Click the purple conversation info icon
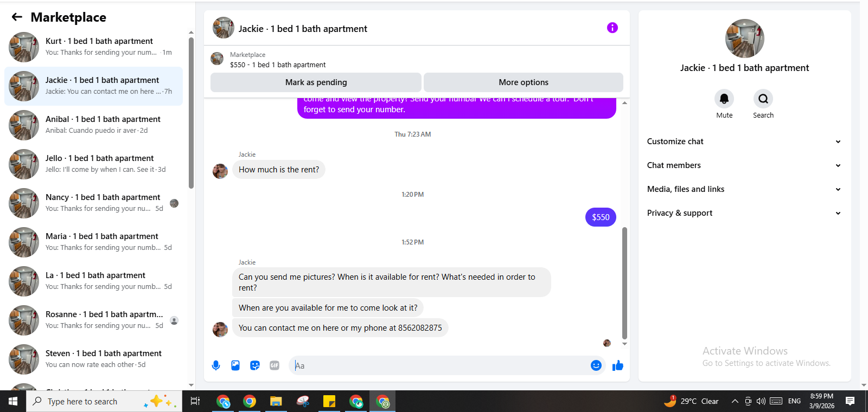 pyautogui.click(x=612, y=28)
